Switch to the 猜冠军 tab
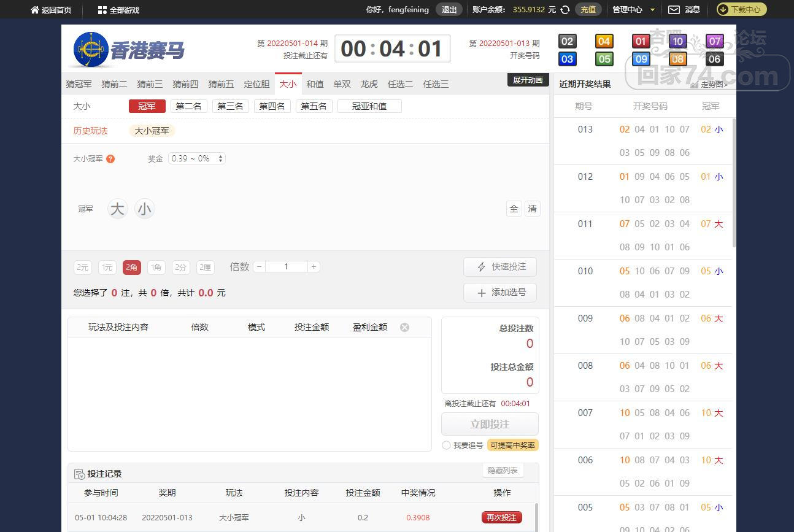 coord(79,84)
